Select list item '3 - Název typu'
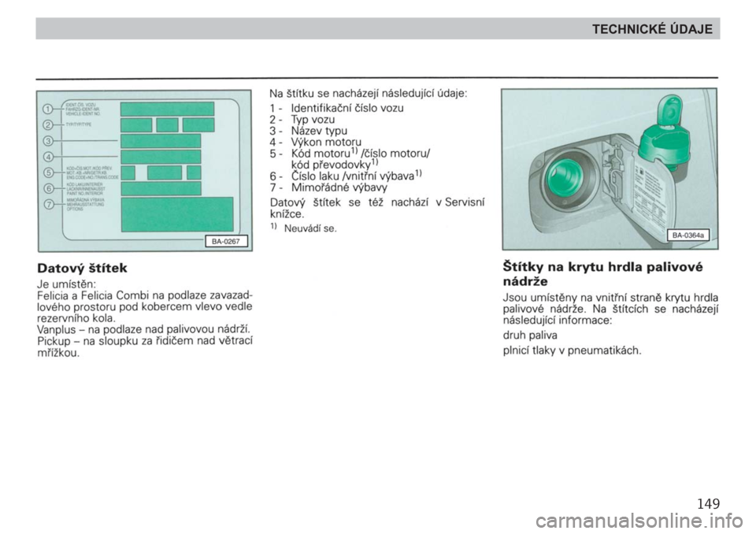The width and height of the screenshot is (756, 534). 309,132
